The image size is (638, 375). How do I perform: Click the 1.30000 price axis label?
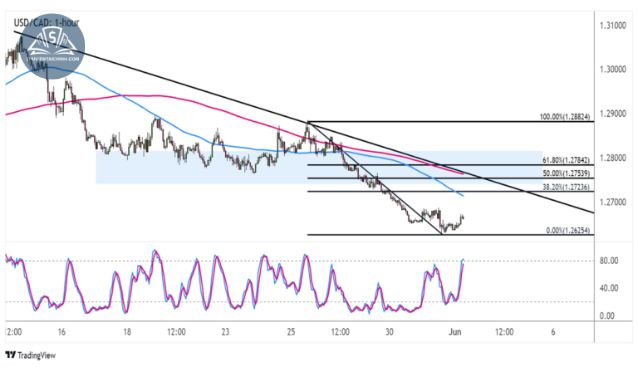(613, 70)
